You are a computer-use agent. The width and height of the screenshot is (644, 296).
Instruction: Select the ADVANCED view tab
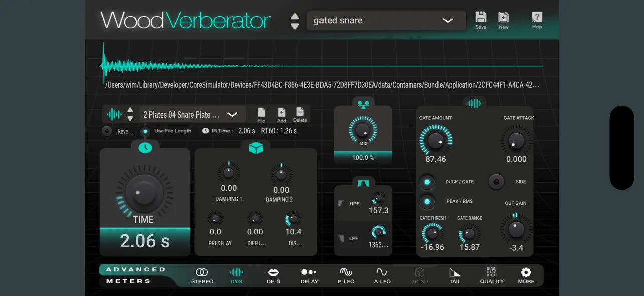pyautogui.click(x=135, y=270)
